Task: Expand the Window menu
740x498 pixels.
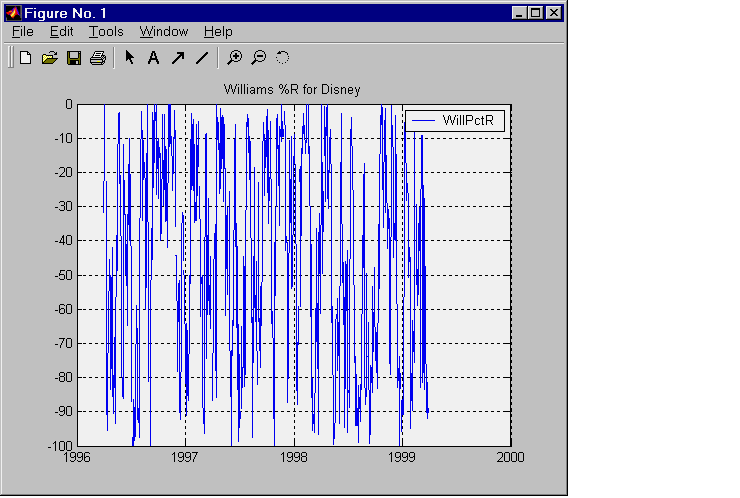Action: [x=163, y=32]
